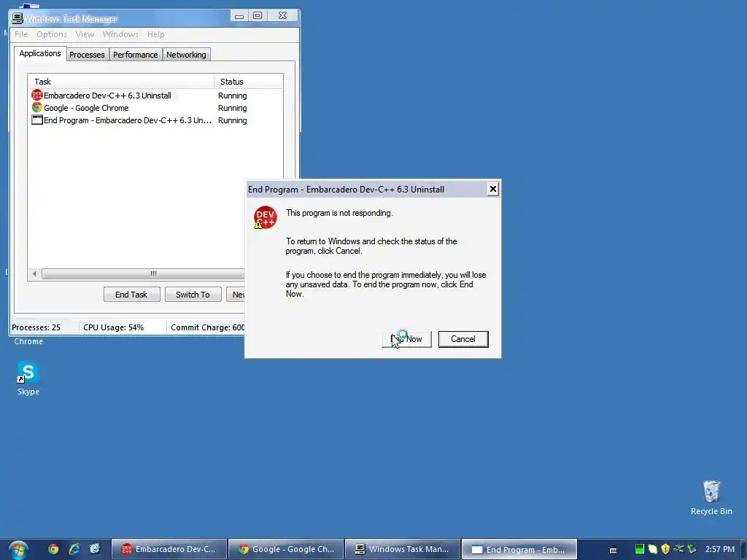Minimize the Task Manager window
Image resolution: width=747 pixels, height=560 pixels.
239,16
